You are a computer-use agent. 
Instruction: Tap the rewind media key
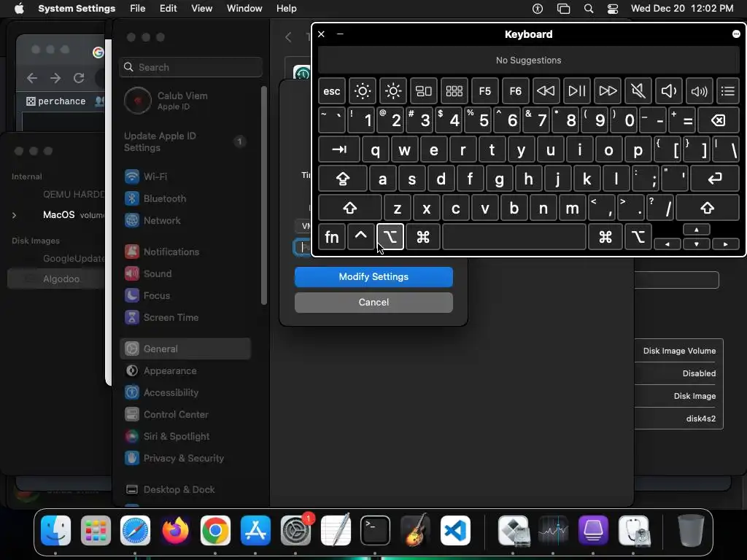click(x=546, y=91)
